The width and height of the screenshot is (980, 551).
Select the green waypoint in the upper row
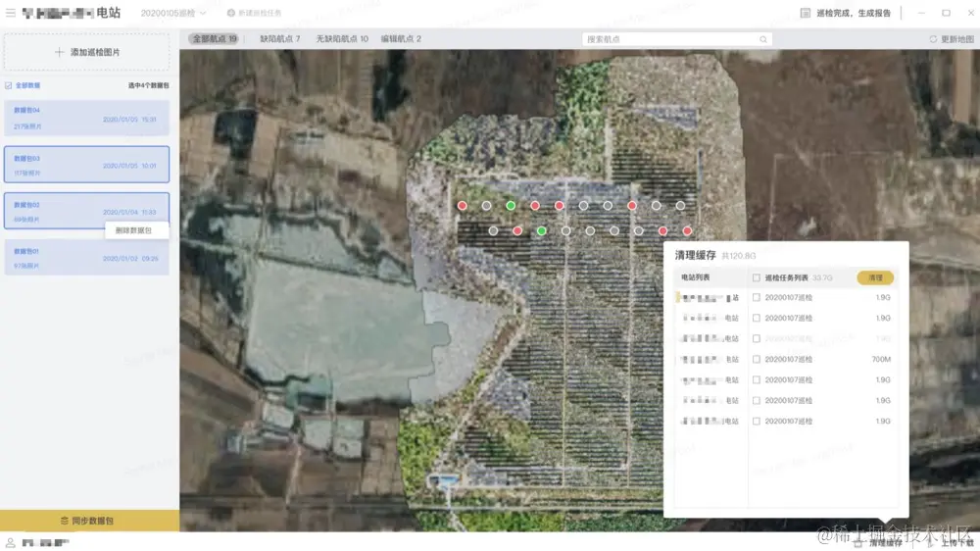pyautogui.click(x=511, y=205)
